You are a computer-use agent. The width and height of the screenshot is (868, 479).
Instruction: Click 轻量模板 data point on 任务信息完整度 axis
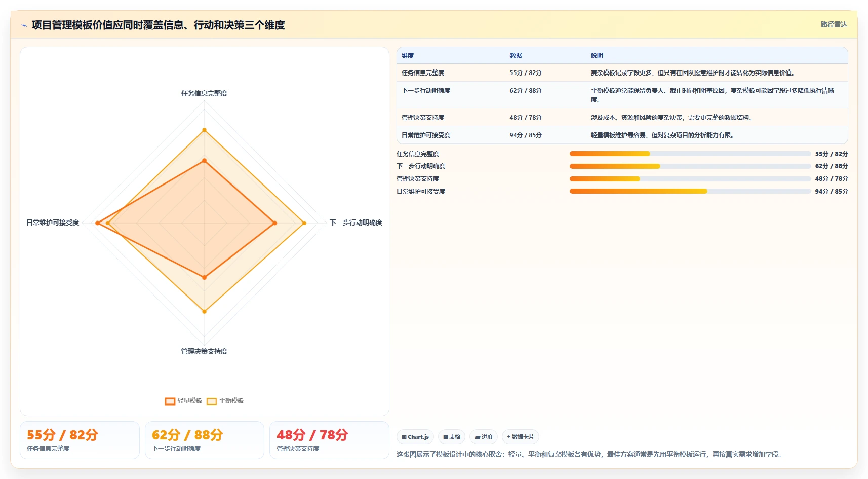205,161
